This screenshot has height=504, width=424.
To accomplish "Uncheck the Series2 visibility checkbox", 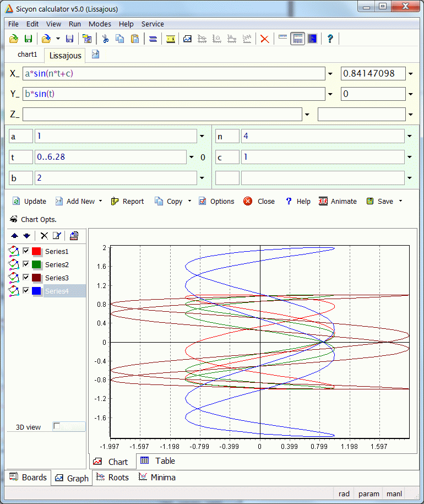I will click(x=26, y=264).
